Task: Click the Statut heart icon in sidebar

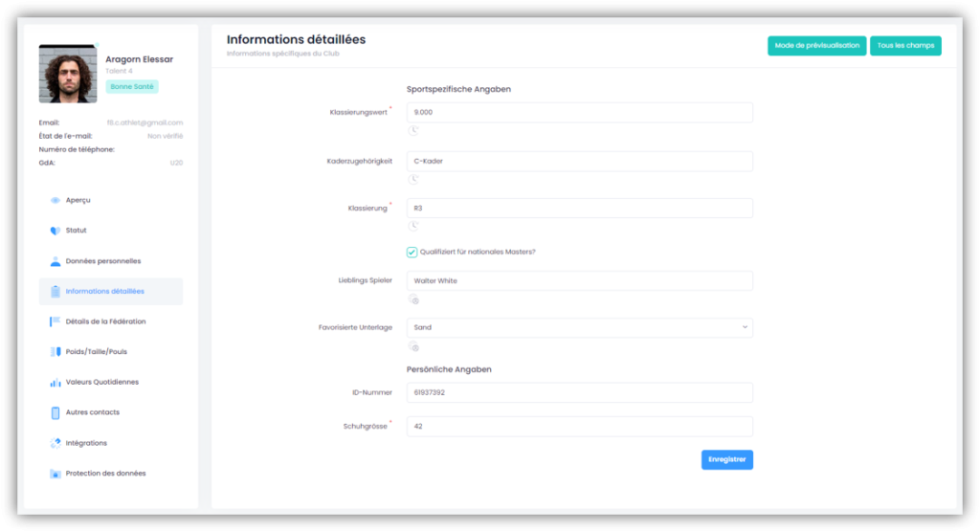Action: coord(56,231)
